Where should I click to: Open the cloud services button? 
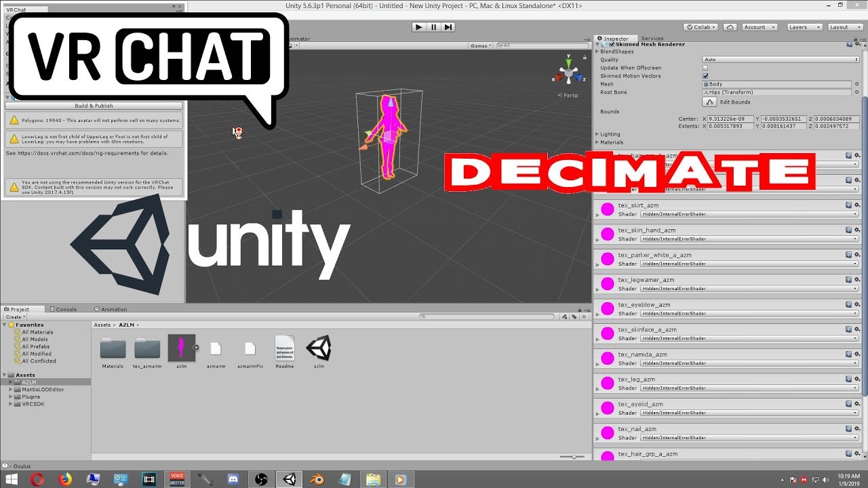[730, 27]
